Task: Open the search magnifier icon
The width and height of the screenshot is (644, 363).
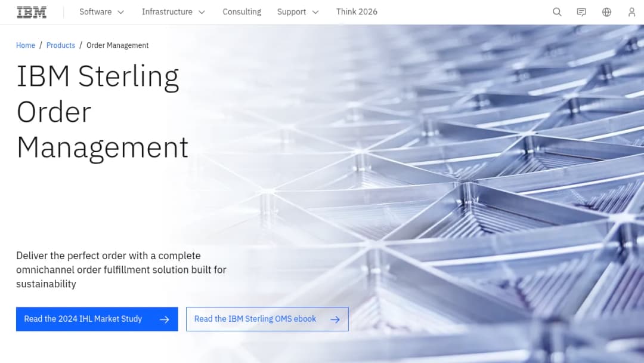Action: 557,12
